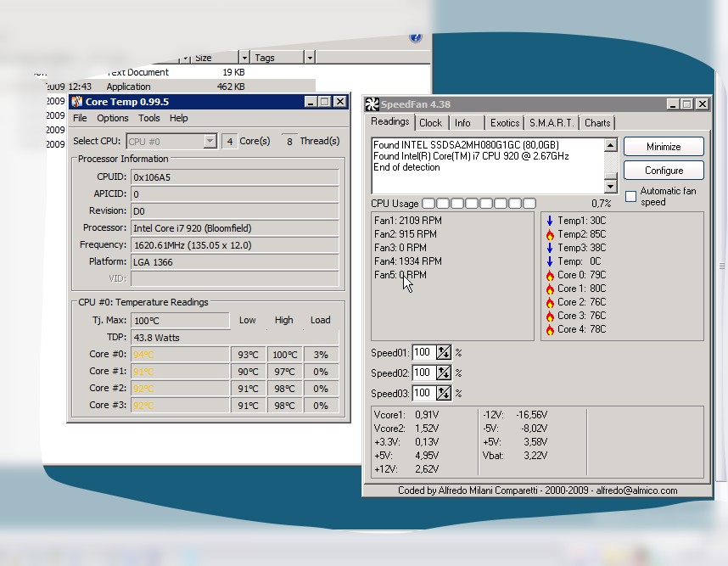
Task: Click the blue arrow icon beside Temp: 0C
Action: [550, 261]
